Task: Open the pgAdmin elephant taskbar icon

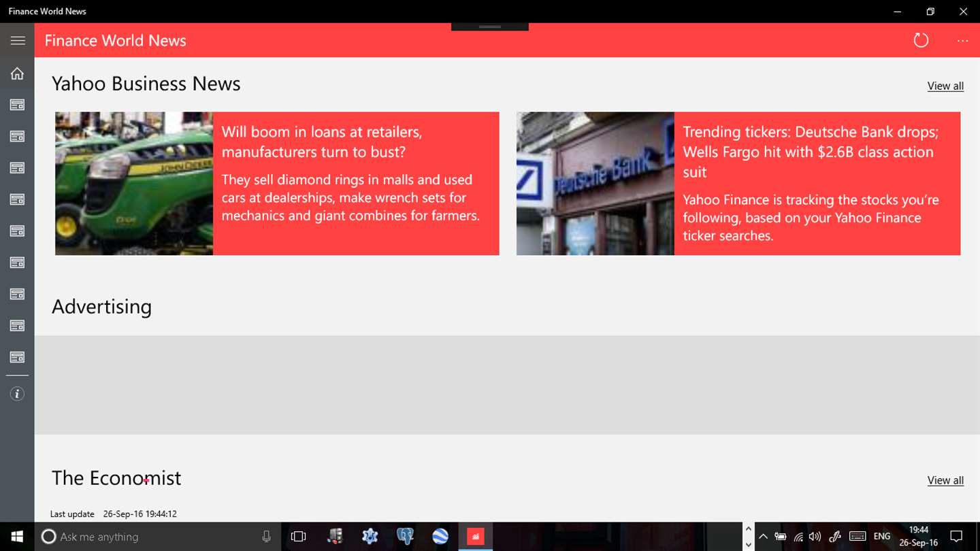Action: [x=405, y=537]
